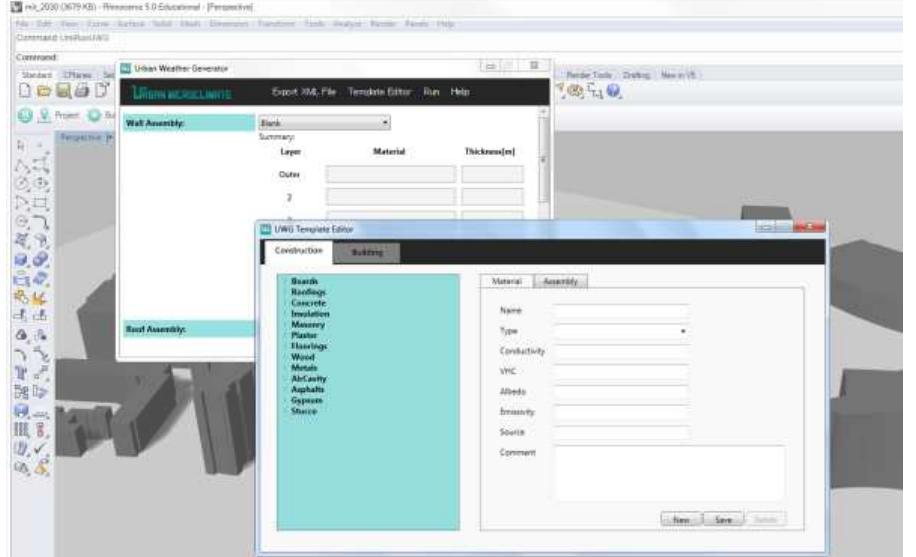
Task: Switch to the New in V5 tab
Action: pos(678,75)
